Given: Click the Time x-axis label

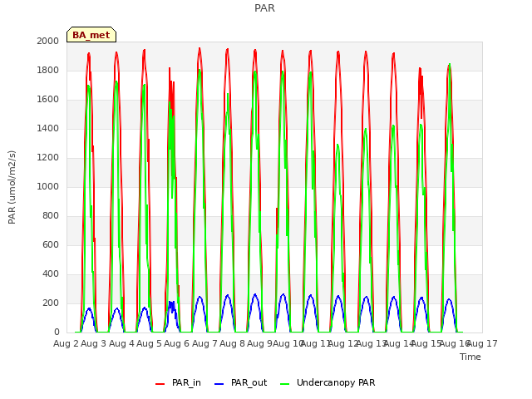Looking at the screenshot, I should point(470,357).
